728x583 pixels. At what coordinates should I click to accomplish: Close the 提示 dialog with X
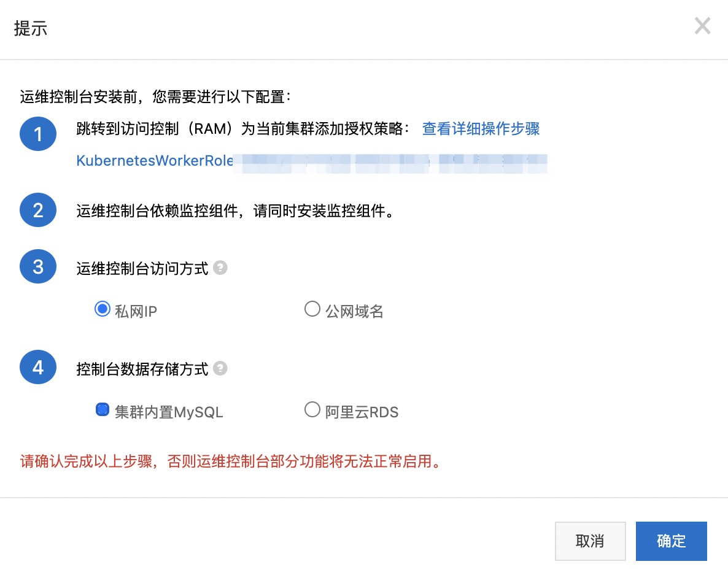click(x=702, y=26)
